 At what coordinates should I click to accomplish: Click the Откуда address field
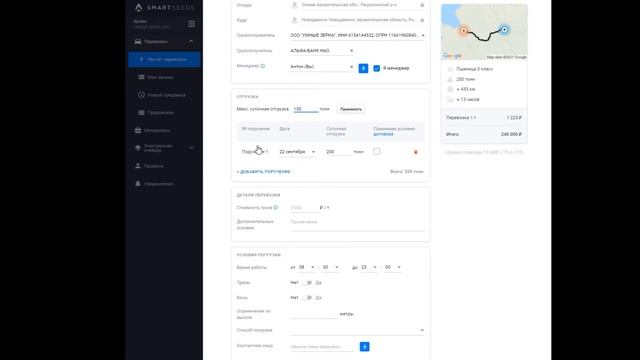click(358, 5)
